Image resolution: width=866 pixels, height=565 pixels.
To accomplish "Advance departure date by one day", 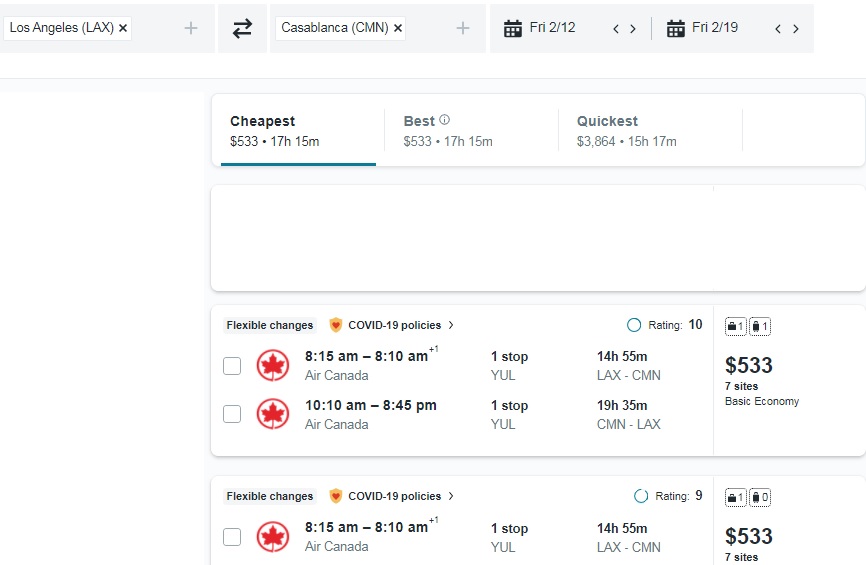I will click(x=633, y=29).
